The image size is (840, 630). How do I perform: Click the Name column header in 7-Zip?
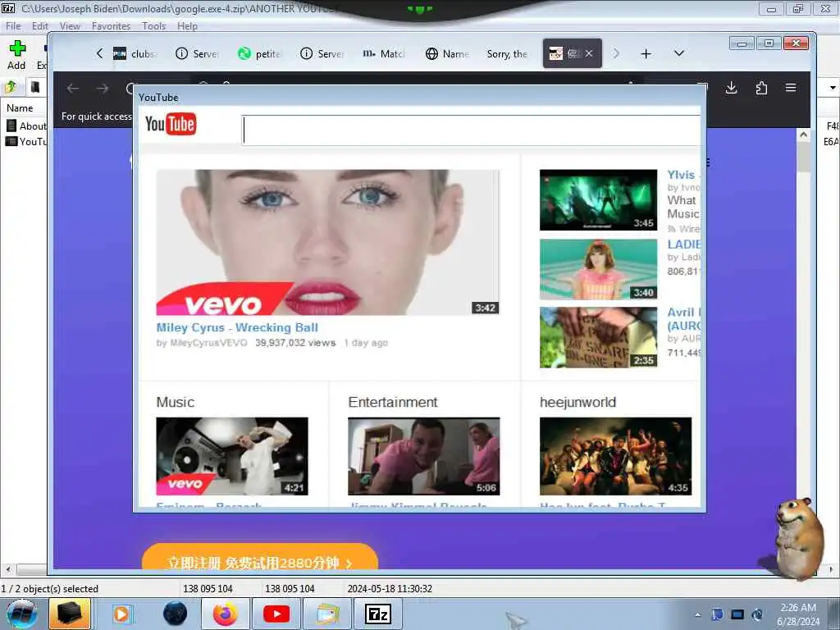(20, 107)
